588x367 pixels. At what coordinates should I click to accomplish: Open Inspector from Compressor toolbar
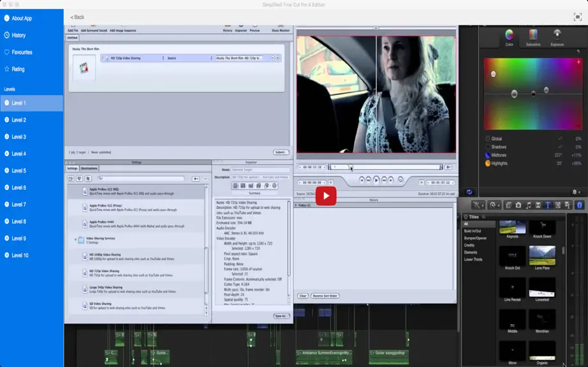click(241, 29)
